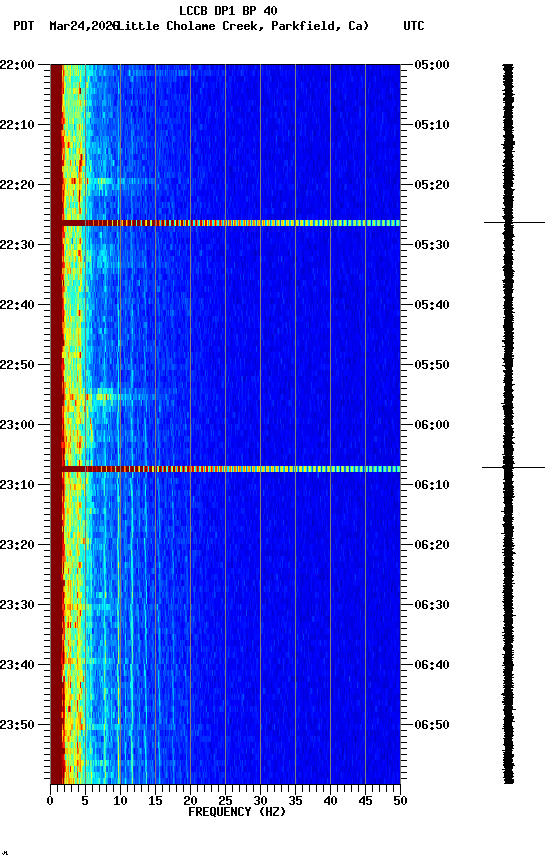Click the UTC timezone label

[x=414, y=26]
